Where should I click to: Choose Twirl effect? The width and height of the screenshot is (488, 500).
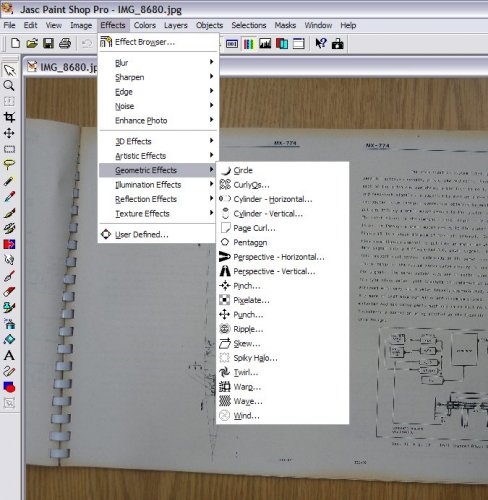coord(283,372)
